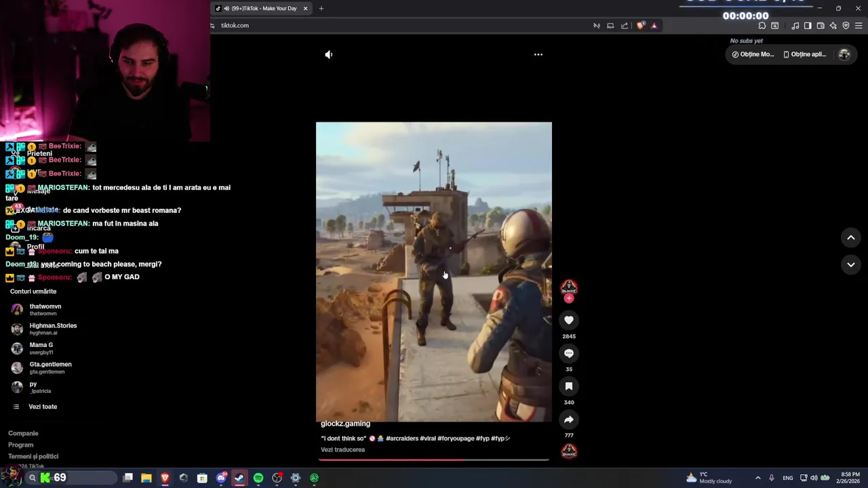Viewport: 868px width, 488px height.
Task: Click the microphone tray icon
Action: (771, 478)
